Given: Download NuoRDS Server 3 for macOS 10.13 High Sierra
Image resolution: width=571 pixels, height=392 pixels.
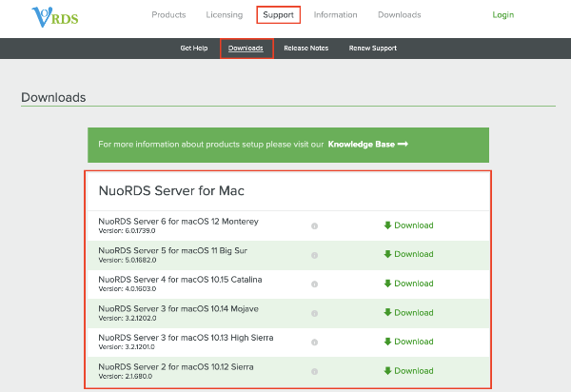Looking at the screenshot, I should [408, 342].
